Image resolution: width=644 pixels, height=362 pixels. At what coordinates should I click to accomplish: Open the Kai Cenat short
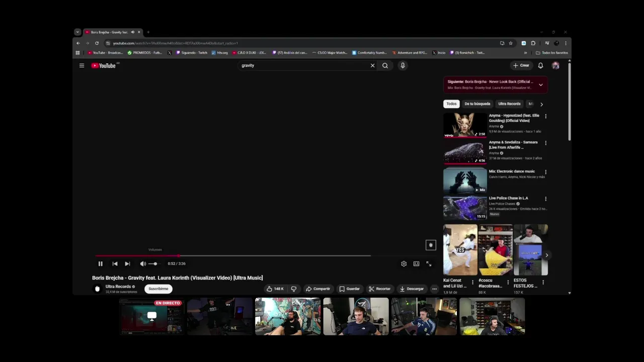(x=460, y=250)
